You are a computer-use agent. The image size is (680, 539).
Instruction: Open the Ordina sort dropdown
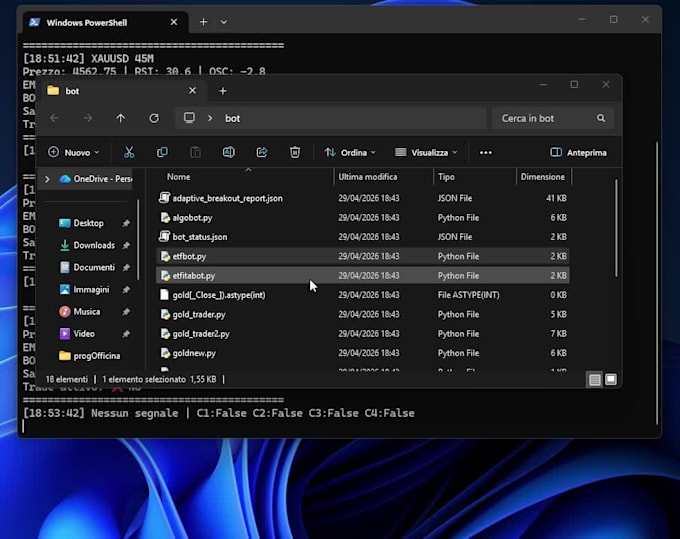(350, 152)
